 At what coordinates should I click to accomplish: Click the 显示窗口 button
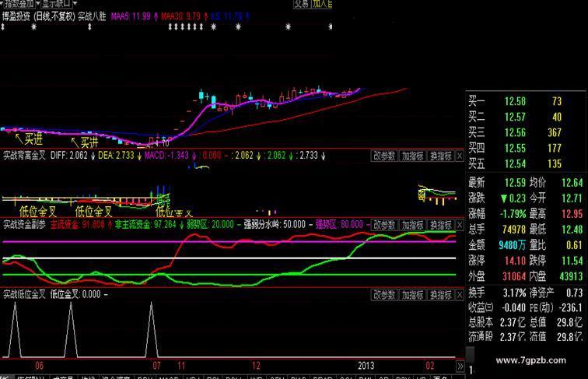tap(56, 4)
